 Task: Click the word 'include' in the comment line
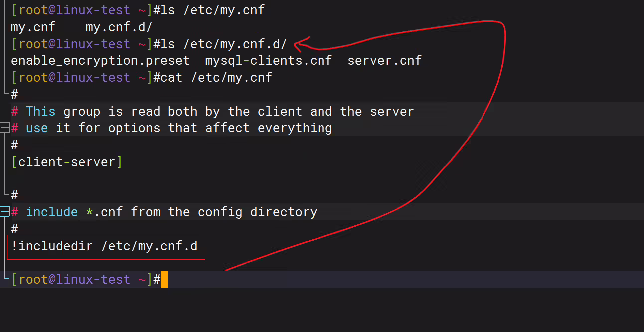click(x=52, y=212)
